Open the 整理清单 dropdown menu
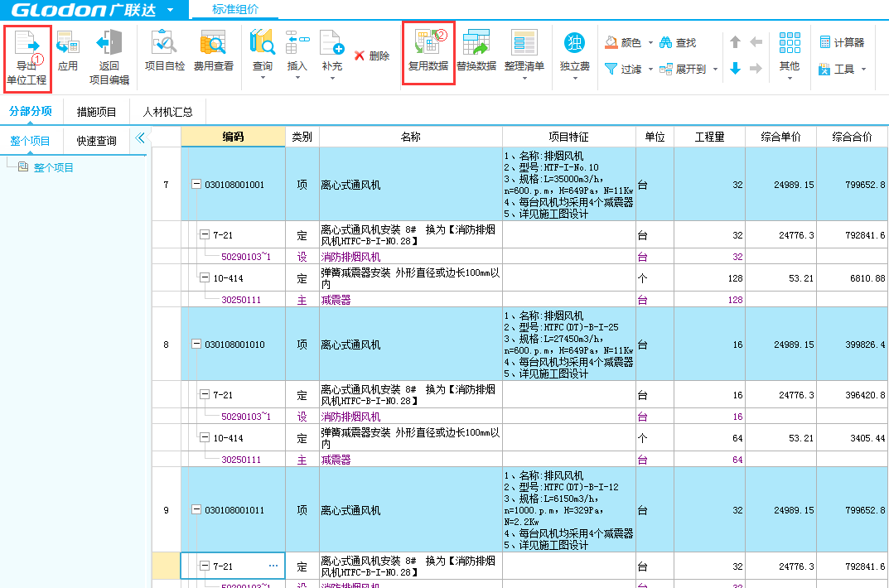Screen dimensions: 889x588 click(x=524, y=79)
